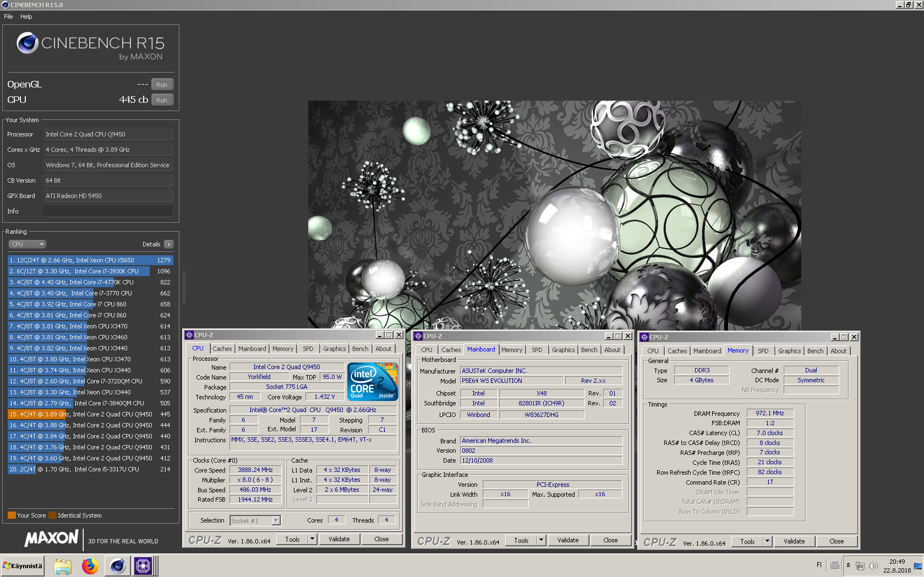
Task: Expand Tools arrow in Mainboard CPU-Z window
Action: click(541, 540)
